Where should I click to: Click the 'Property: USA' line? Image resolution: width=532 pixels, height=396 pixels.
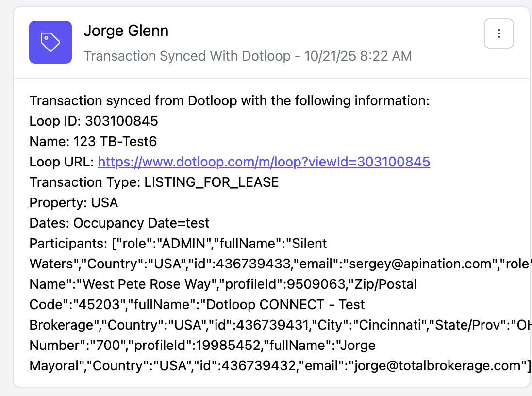(74, 202)
